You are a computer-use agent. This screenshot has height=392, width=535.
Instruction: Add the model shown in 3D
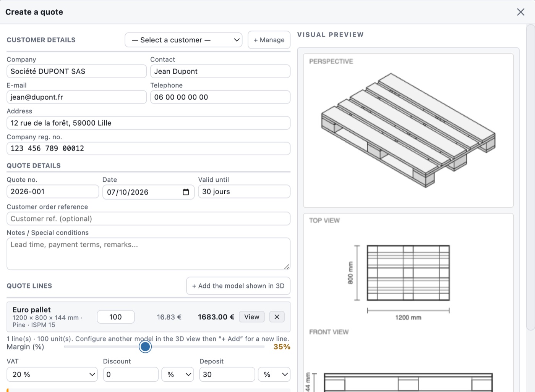click(238, 286)
